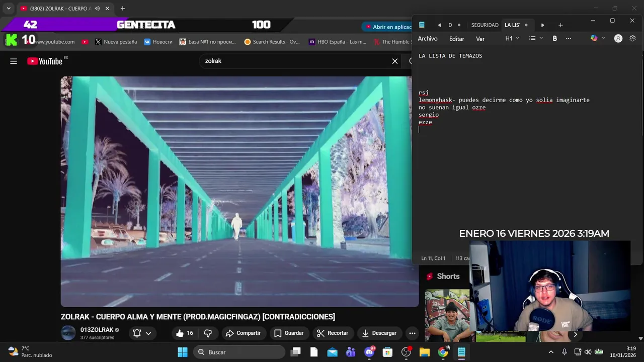Image resolution: width=644 pixels, height=362 pixels.
Task: Open Notepad more formatting options ellipsis
Action: (x=569, y=38)
